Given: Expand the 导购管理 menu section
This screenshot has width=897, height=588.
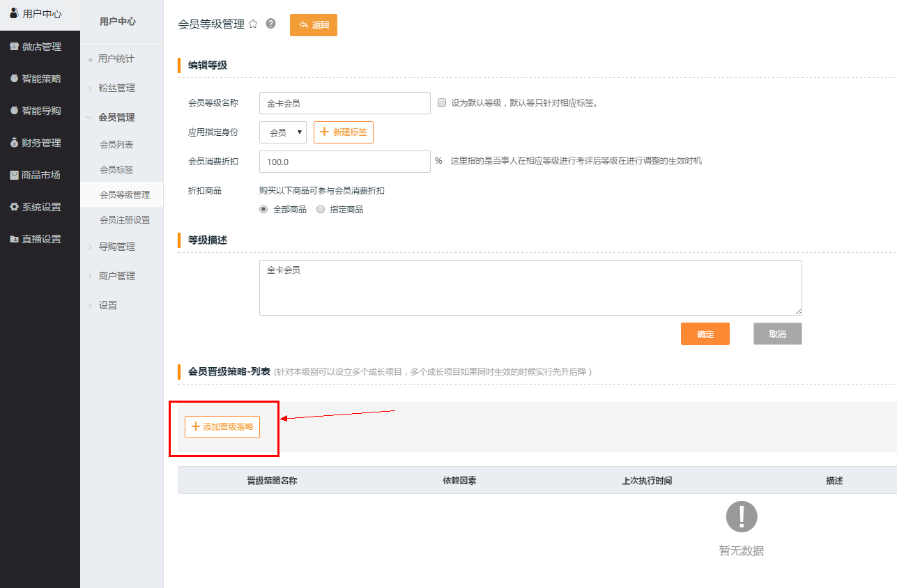Looking at the screenshot, I should 116,247.
